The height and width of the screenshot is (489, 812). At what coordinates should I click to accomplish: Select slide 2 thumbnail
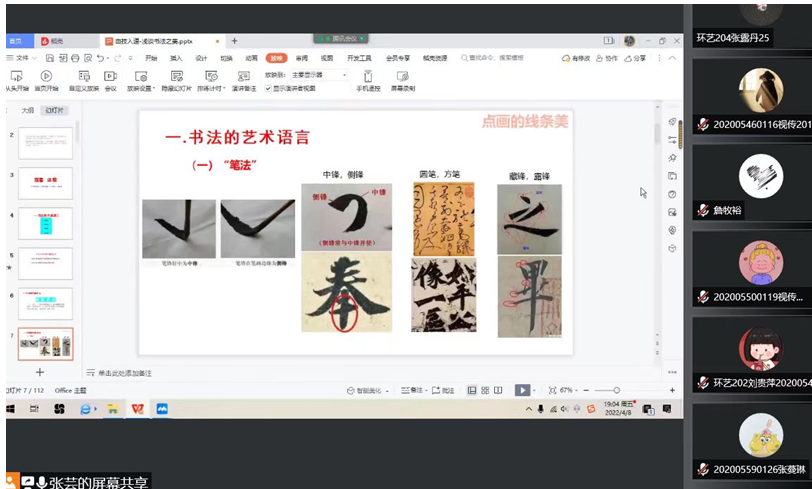coord(46,143)
